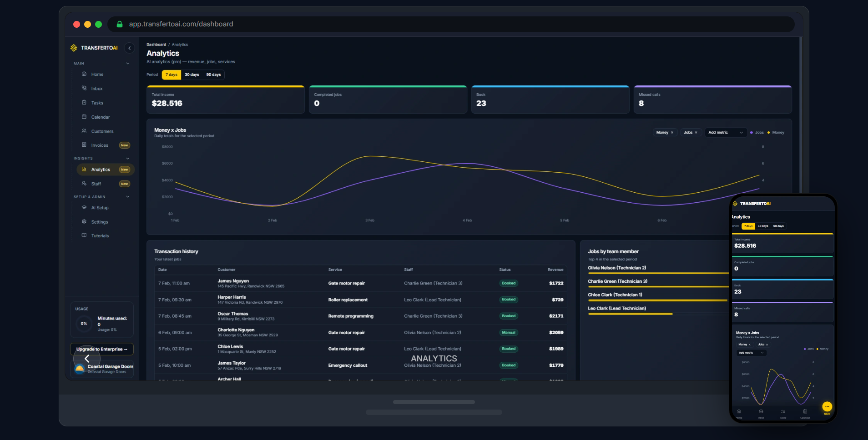
Task: Open the Add metric dropdown
Action: coord(725,132)
